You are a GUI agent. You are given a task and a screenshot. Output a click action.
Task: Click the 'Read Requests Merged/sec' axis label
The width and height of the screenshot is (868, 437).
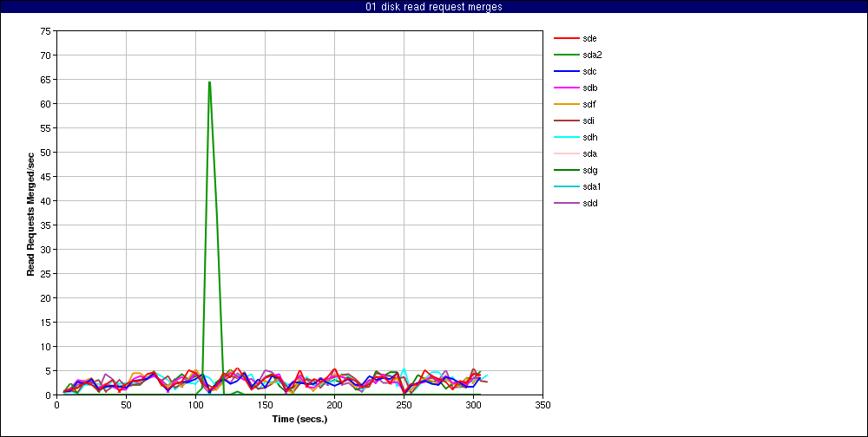(31, 213)
